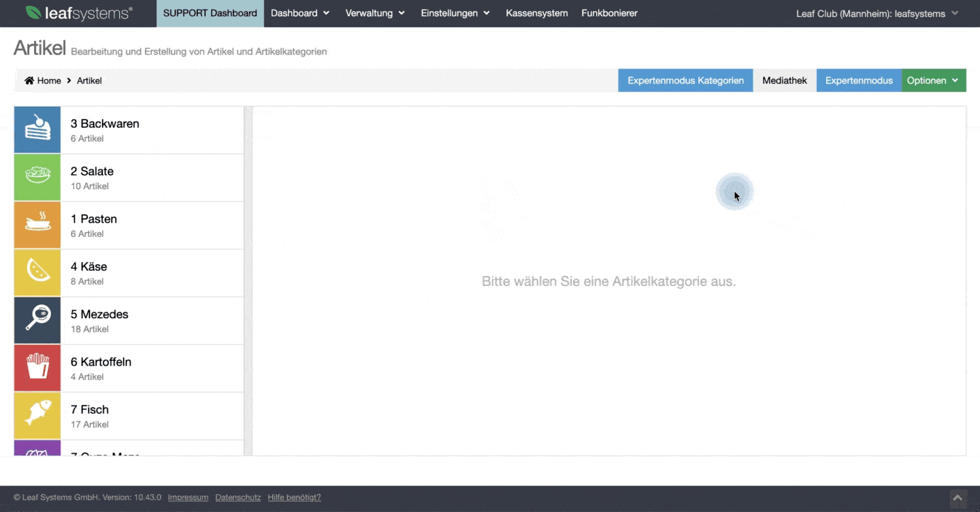Select the Backwaren cake icon
Viewport: 980px width, 512px height.
coord(37,129)
